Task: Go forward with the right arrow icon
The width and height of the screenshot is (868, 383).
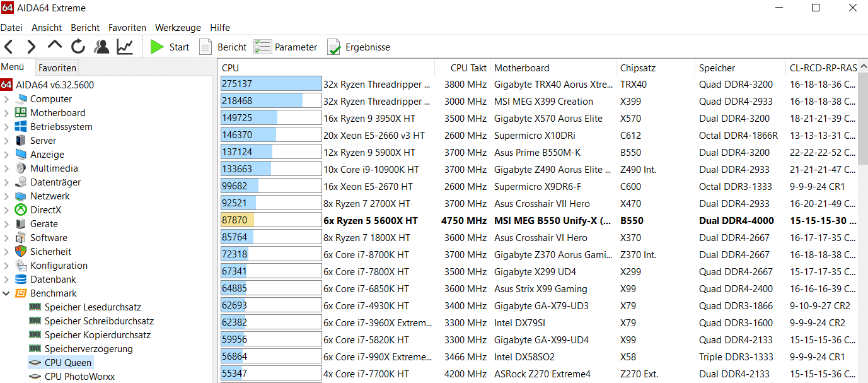Action: tap(32, 47)
